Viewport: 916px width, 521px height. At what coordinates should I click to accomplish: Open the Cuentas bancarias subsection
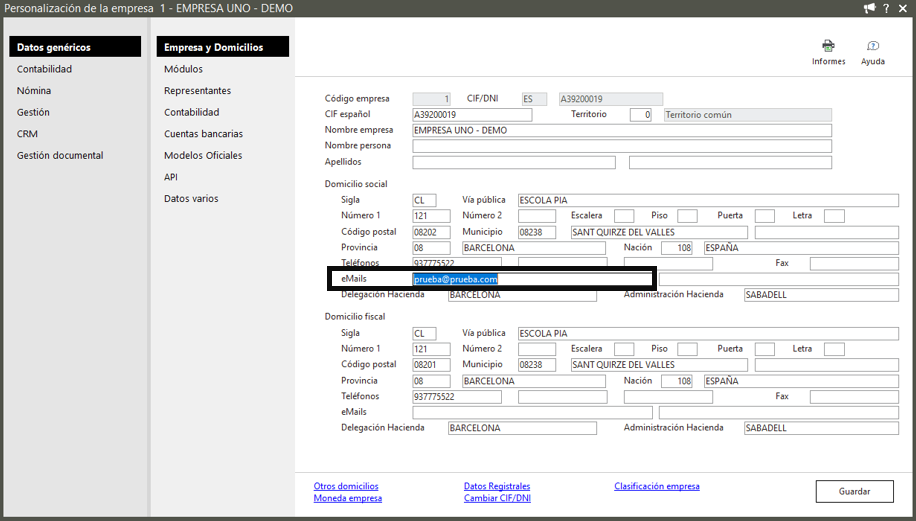click(x=203, y=134)
